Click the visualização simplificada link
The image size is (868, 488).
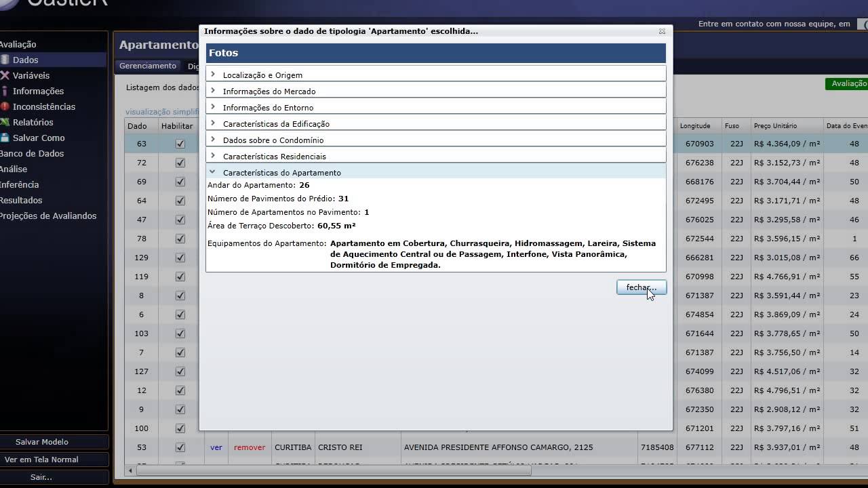[x=162, y=112]
